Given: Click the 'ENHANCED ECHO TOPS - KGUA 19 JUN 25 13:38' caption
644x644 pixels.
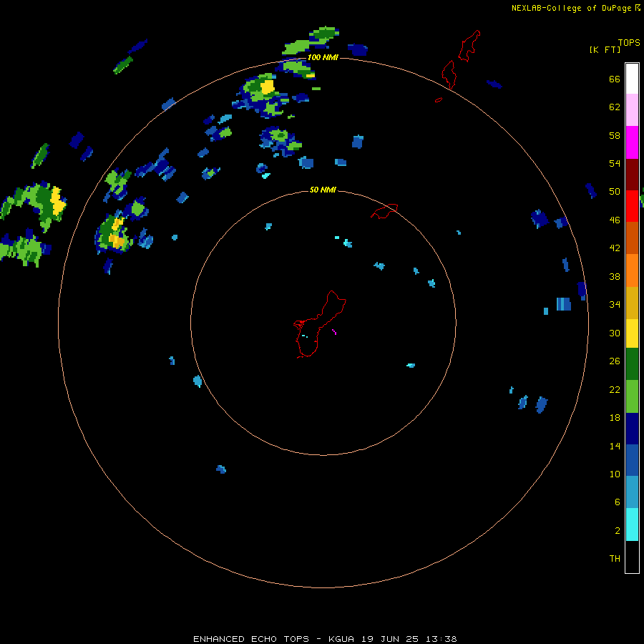Looking at the screenshot, I should pos(325,639).
